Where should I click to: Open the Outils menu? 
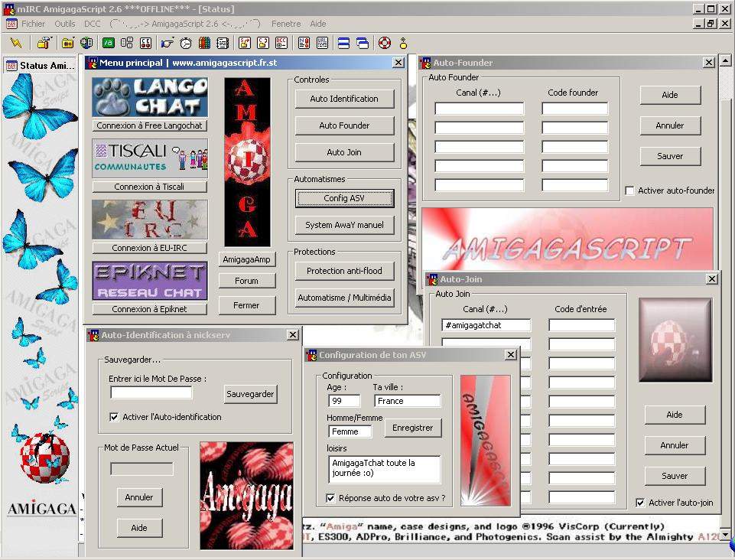(65, 24)
